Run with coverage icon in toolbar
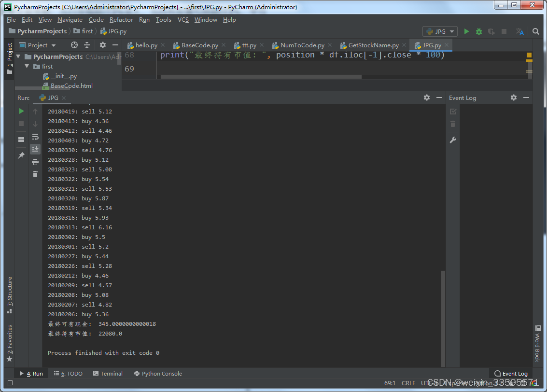The height and width of the screenshot is (392, 547). 491,31
